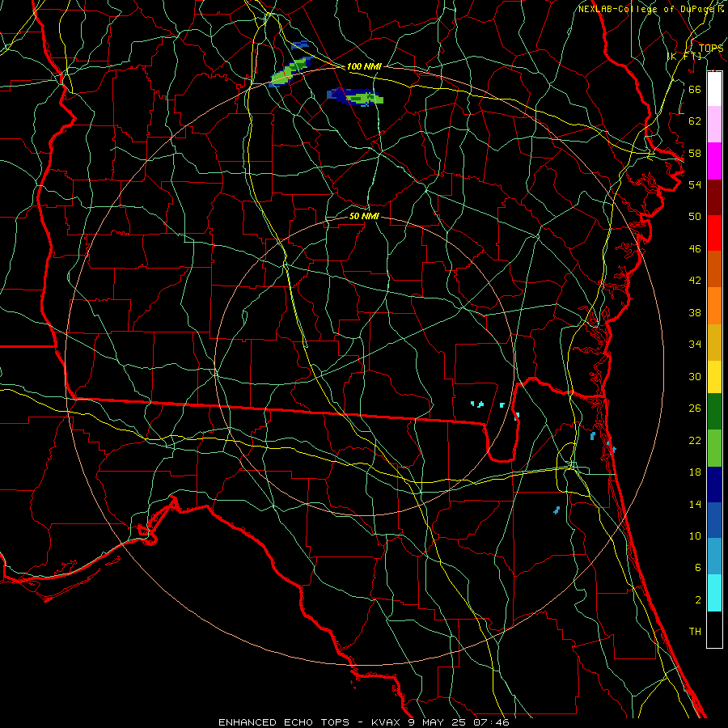Screen dimensions: 728x728
Task: Click the white top color swatch above 66
Action: click(x=714, y=89)
